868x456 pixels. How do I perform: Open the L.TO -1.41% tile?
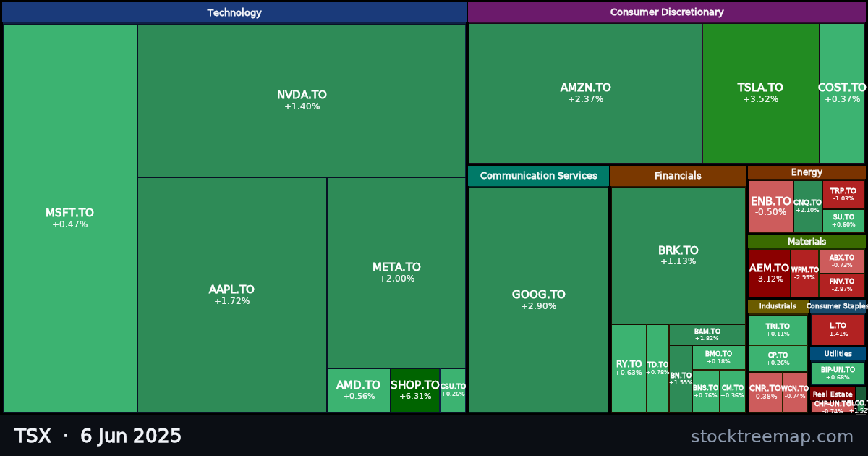pyautogui.click(x=838, y=330)
